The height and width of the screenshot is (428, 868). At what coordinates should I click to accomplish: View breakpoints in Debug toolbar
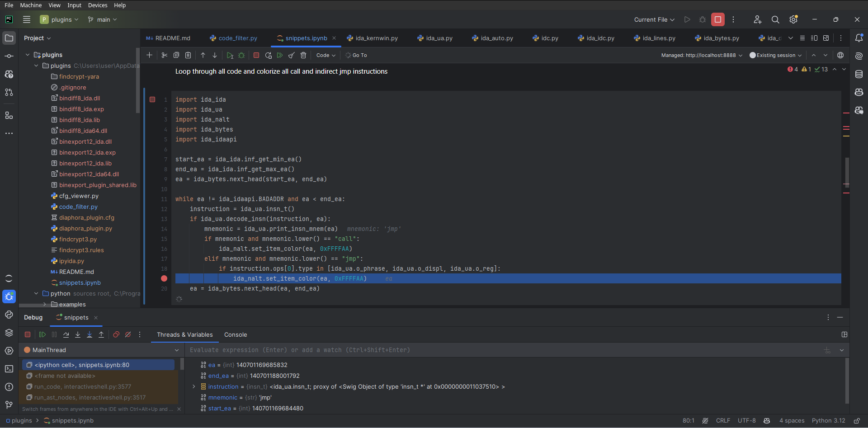[x=116, y=334]
